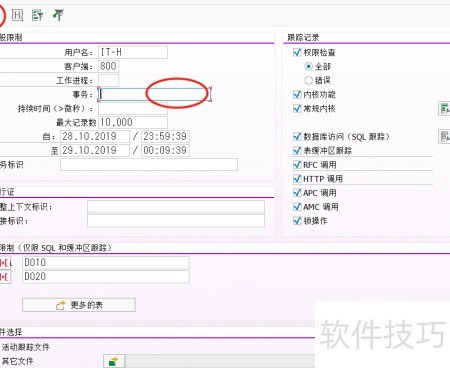Screen dimensions: 450x368
Task: Click the 更多的表 button
Action: coord(79,305)
